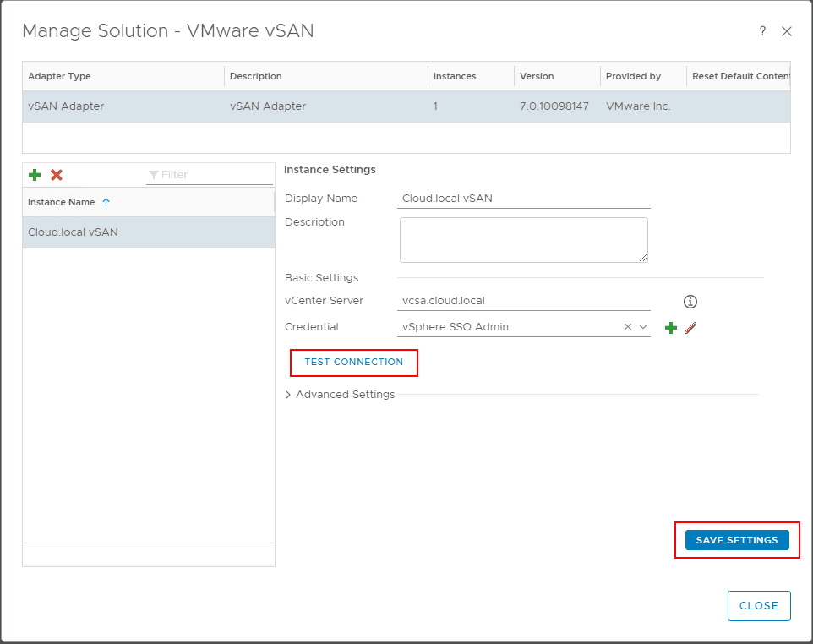Sort by Adapter Type column header

[x=123, y=76]
